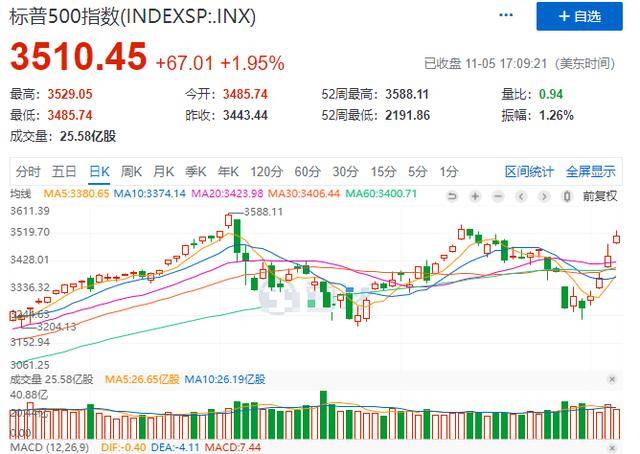Image resolution: width=640 pixels, height=454 pixels.
Task: Click 全屏显示 to show fullscreen
Action: (x=590, y=171)
